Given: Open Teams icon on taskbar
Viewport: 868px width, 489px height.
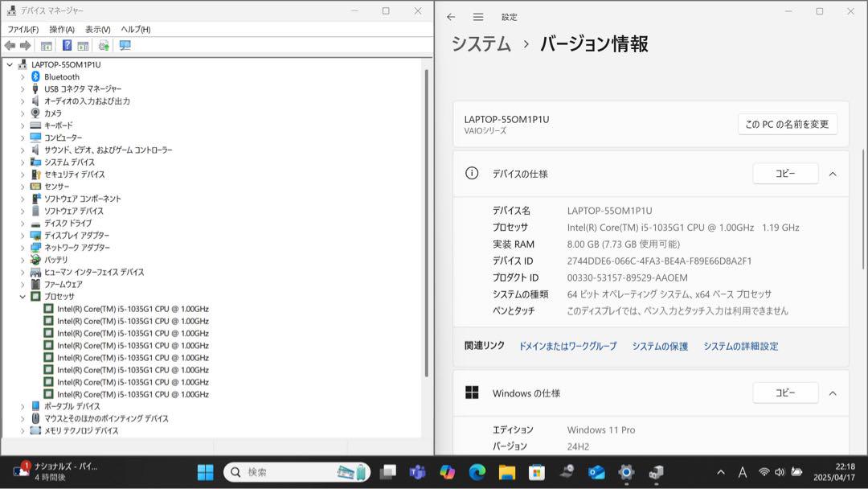Looking at the screenshot, I should click(x=417, y=472).
